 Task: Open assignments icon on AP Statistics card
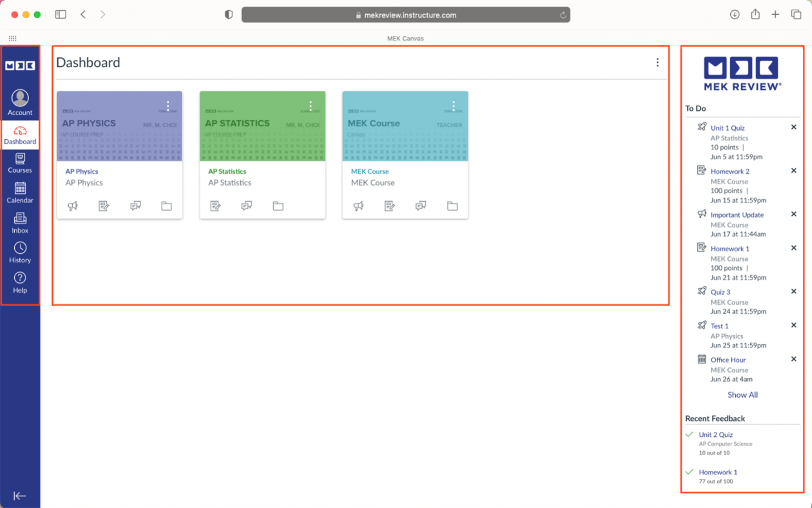point(215,206)
